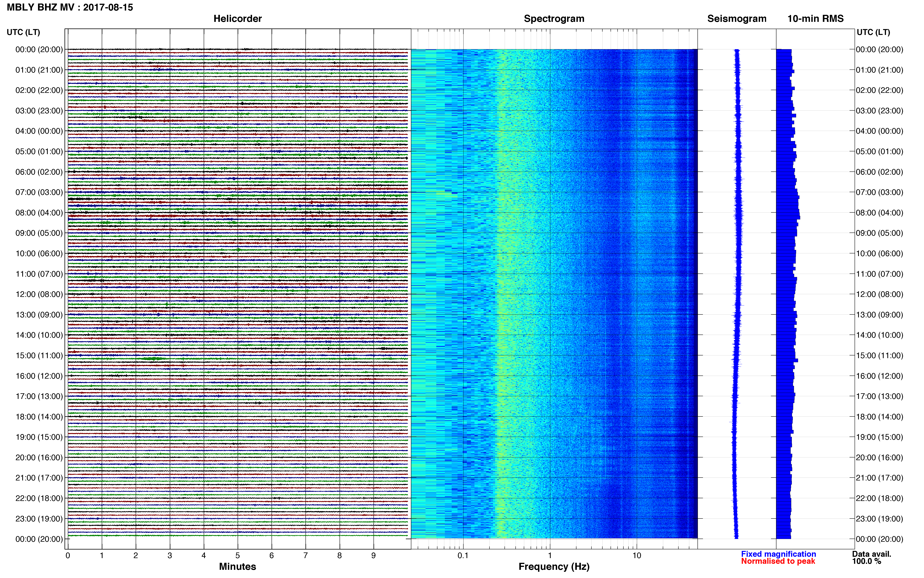Select the left 04:00 (00:00) time label

(39, 131)
